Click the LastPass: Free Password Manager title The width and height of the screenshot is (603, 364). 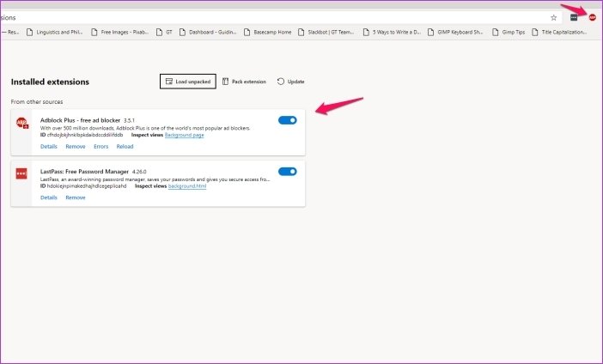click(x=84, y=172)
